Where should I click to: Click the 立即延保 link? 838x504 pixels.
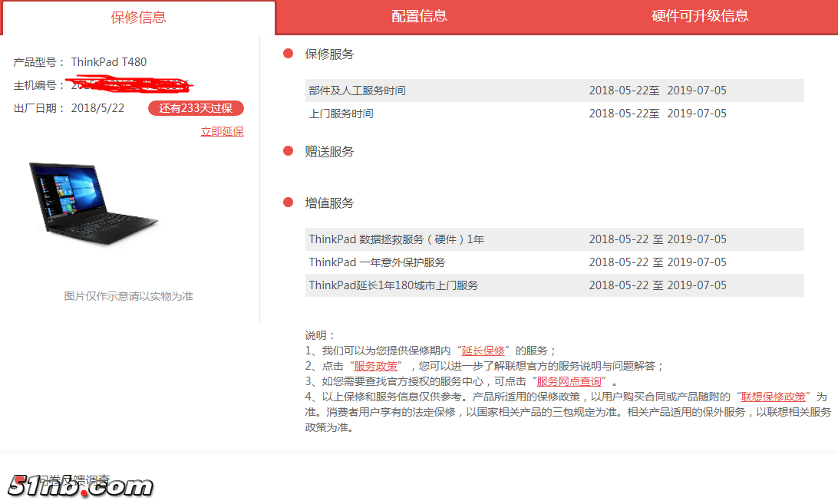(x=222, y=131)
